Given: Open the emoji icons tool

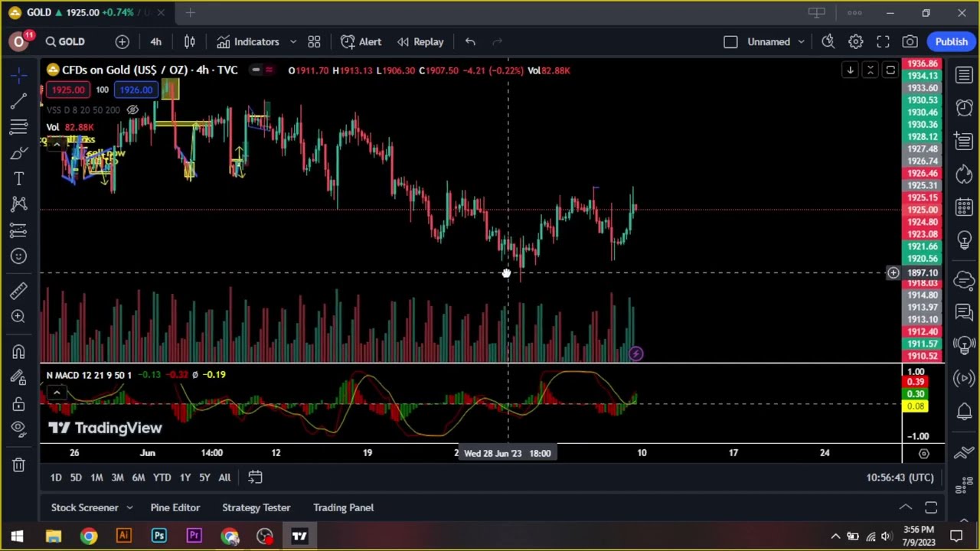Looking at the screenshot, I should coord(19,256).
